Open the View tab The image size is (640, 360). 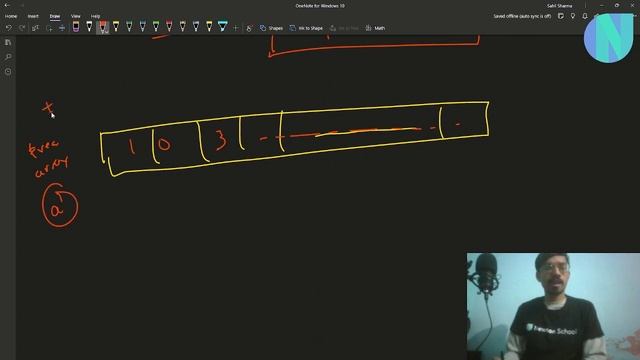[x=76, y=16]
